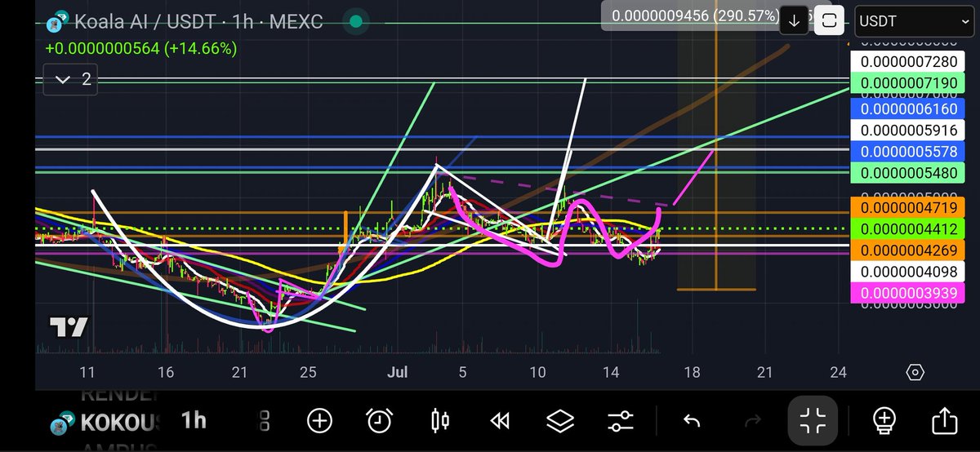Open the candlestick chart type icon
Viewport: 980px width, 452px height.
pos(439,421)
